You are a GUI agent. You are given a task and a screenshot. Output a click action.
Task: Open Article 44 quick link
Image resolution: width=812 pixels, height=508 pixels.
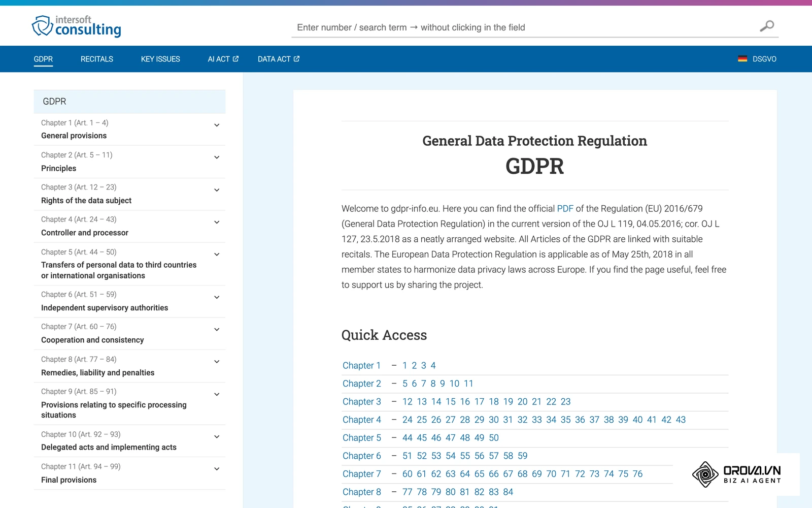coord(407,438)
